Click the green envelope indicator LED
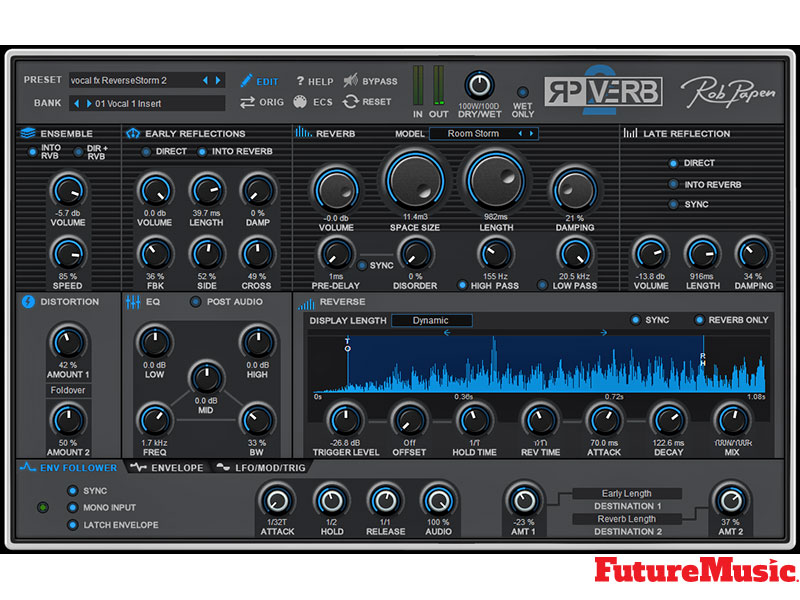Image resolution: width=800 pixels, height=600 pixels. tap(43, 507)
